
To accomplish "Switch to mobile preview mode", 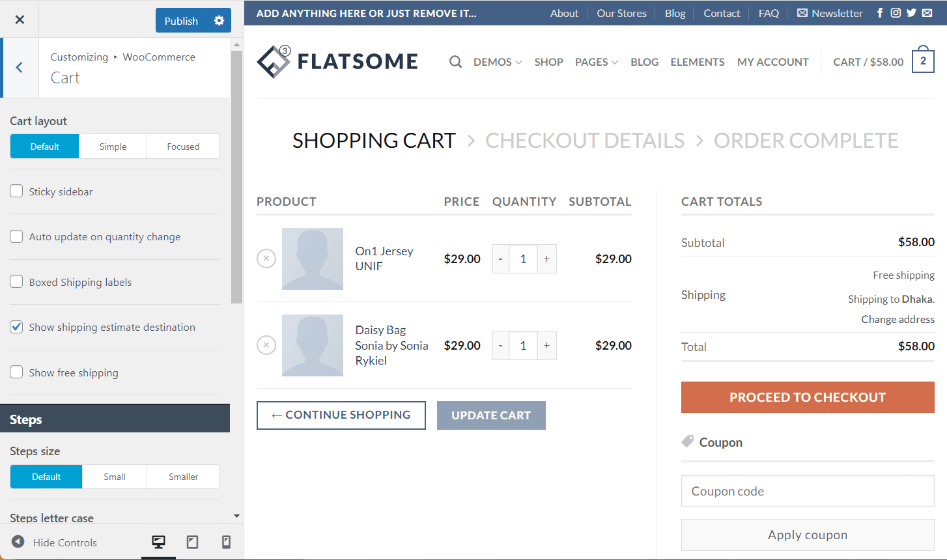I will pos(225,542).
